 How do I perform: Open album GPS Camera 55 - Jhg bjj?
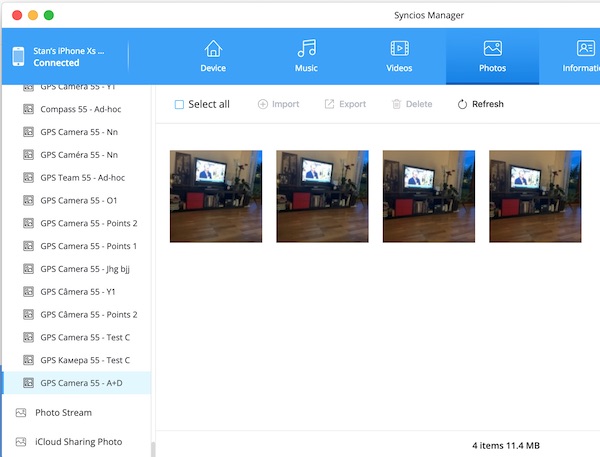(88, 269)
